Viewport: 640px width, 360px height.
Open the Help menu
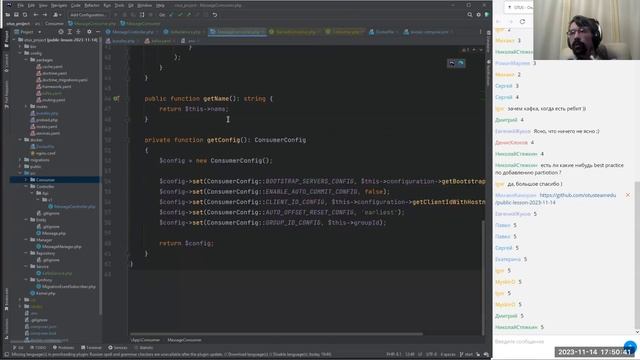click(160, 6)
